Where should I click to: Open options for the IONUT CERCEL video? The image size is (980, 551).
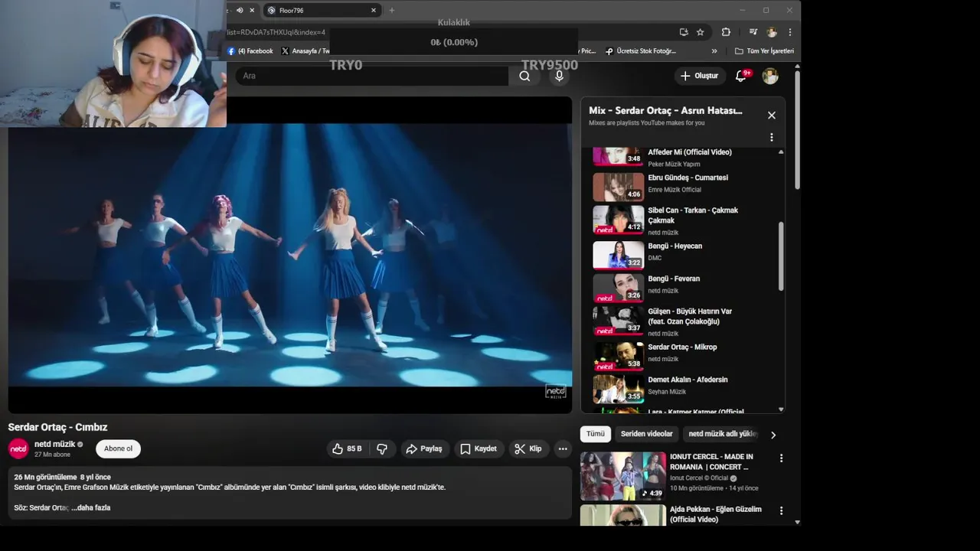click(781, 458)
